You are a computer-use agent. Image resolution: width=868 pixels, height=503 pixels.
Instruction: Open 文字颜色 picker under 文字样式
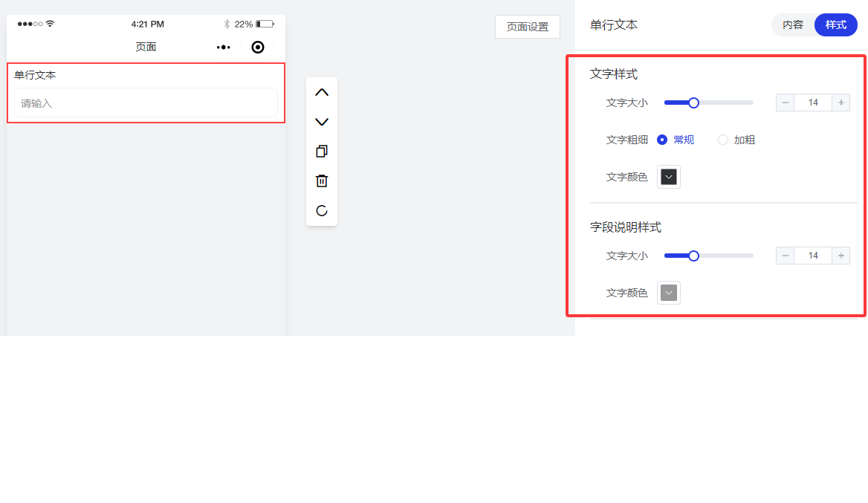click(x=669, y=177)
